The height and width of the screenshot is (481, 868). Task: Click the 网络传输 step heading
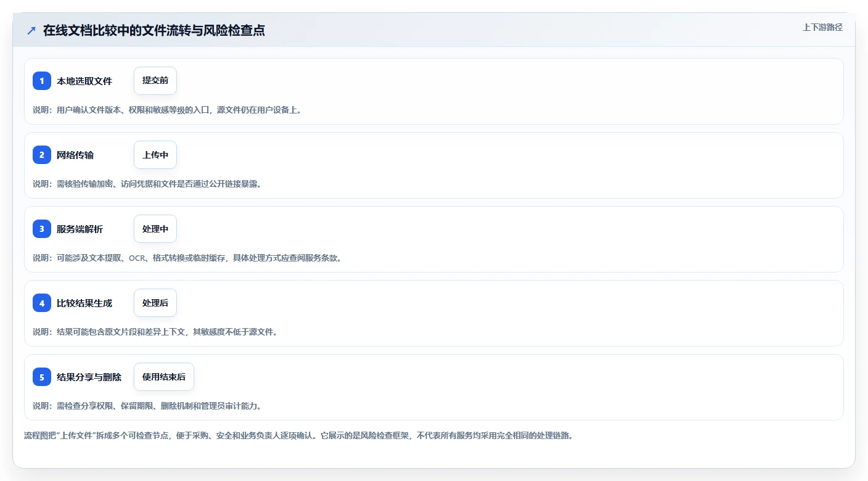[75, 155]
